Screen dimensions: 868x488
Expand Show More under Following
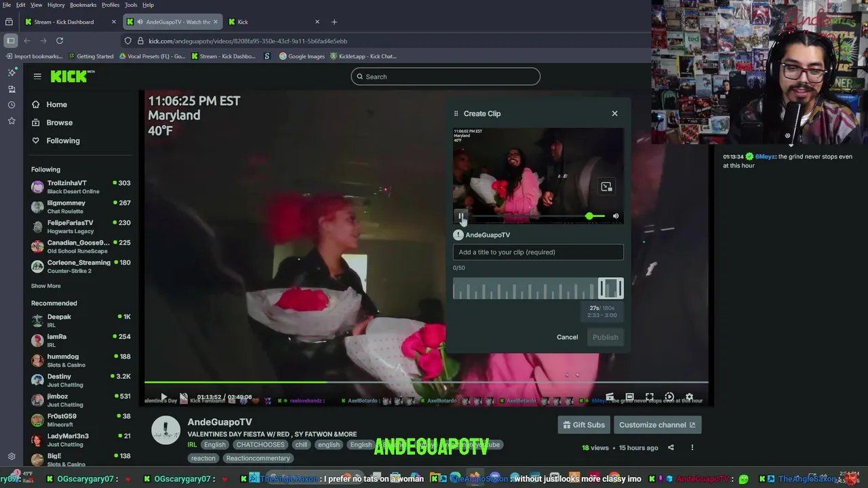45,286
